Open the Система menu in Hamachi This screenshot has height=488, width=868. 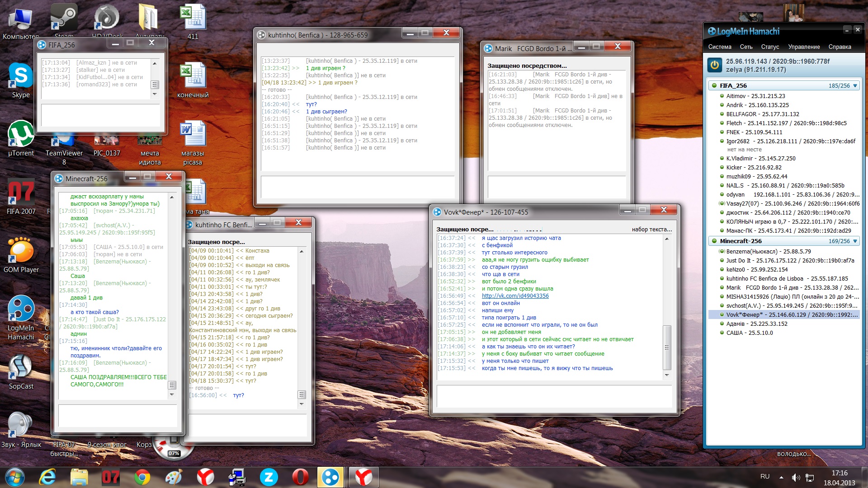point(719,47)
